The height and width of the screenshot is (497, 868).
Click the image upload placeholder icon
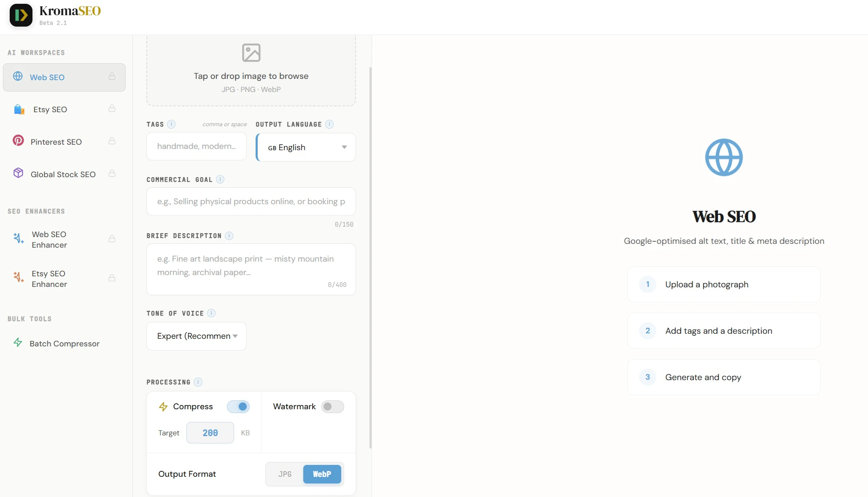[251, 53]
